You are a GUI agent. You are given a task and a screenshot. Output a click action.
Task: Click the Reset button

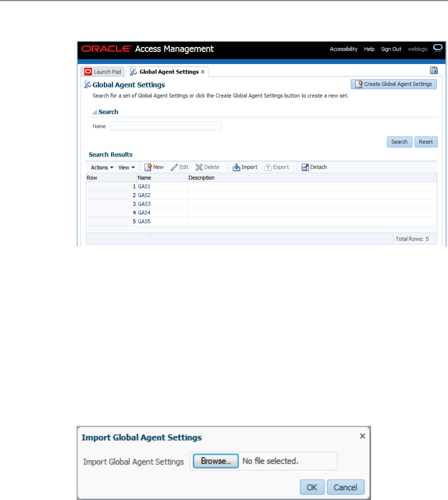click(426, 142)
